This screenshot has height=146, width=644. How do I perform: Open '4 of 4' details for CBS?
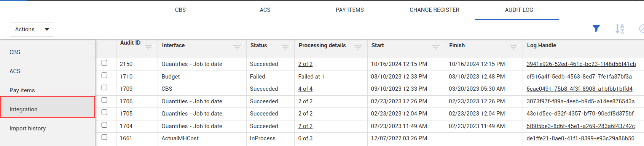click(305, 89)
